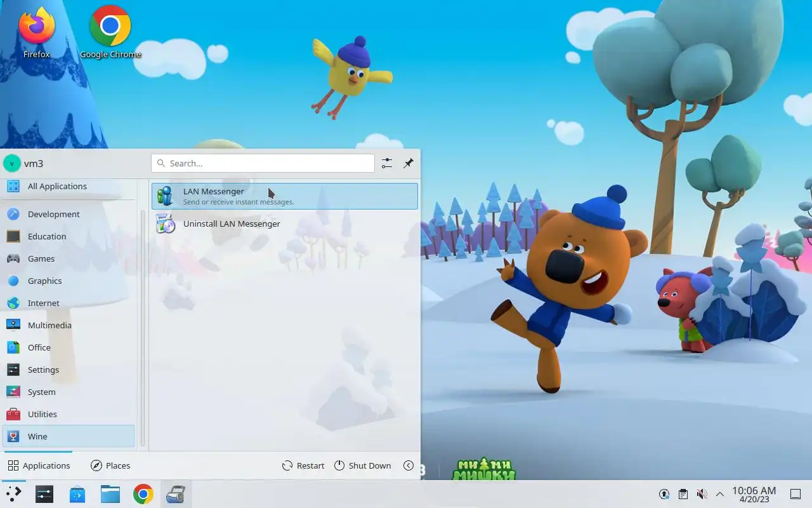
Task: Open the System category
Action: pyautogui.click(x=69, y=392)
